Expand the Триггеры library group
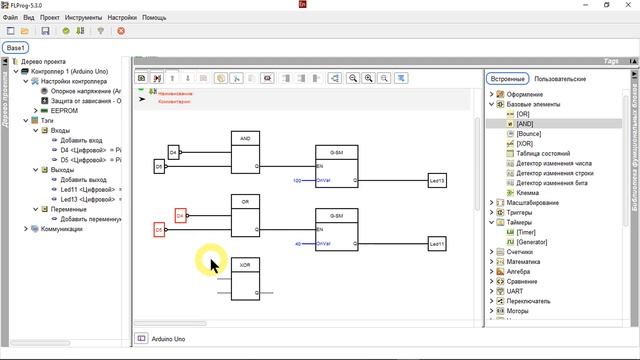 pos(491,212)
